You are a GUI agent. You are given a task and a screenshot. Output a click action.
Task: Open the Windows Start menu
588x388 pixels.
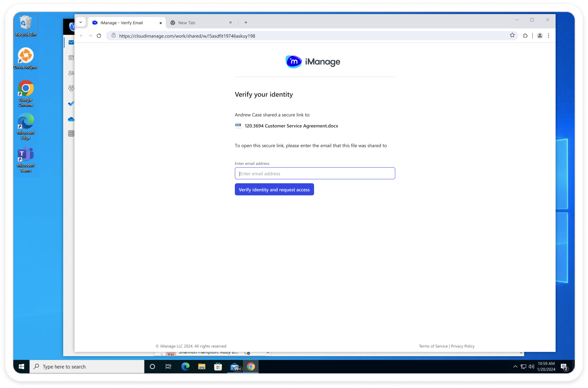(x=21, y=367)
